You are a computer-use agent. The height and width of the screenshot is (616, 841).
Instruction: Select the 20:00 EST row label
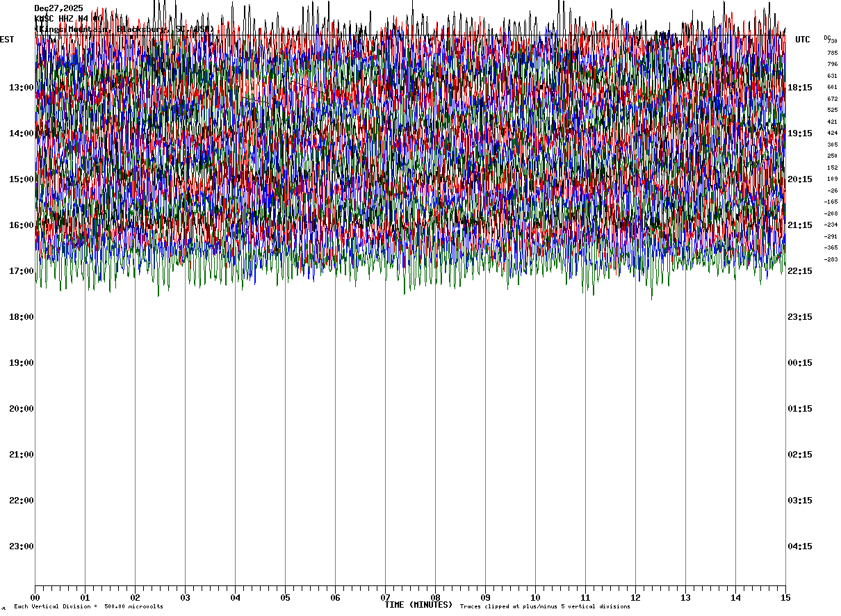(22, 409)
